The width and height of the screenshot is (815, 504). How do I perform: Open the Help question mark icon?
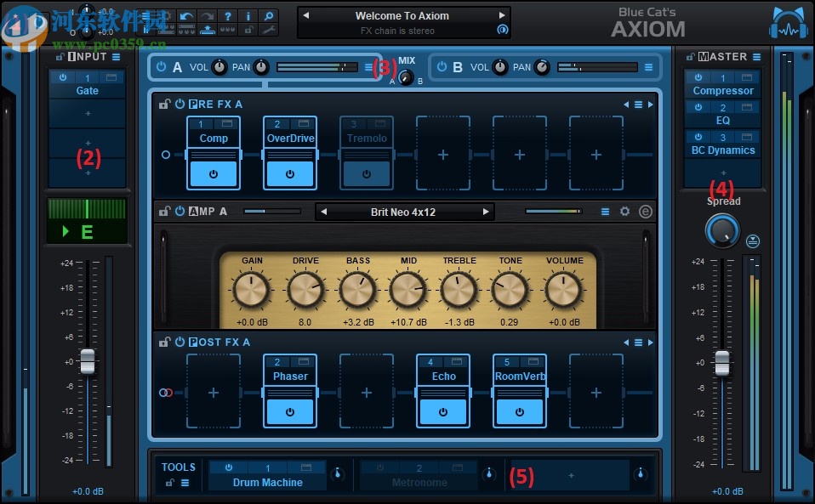point(229,15)
